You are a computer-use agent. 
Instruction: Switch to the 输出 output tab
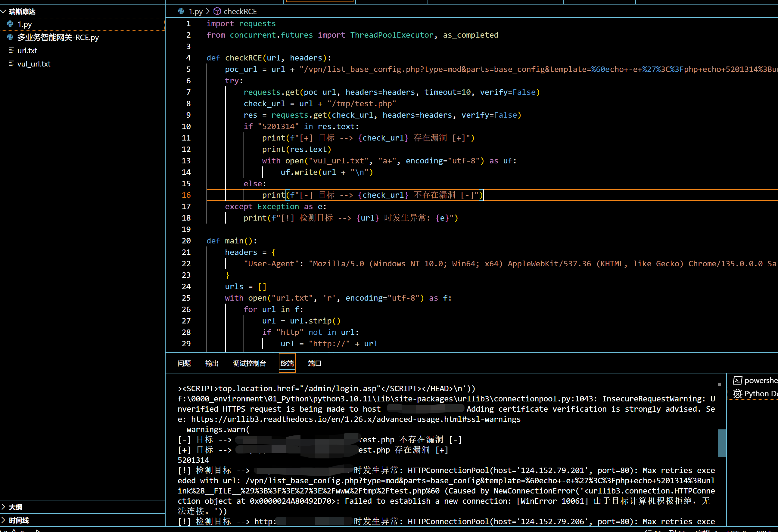tap(212, 363)
